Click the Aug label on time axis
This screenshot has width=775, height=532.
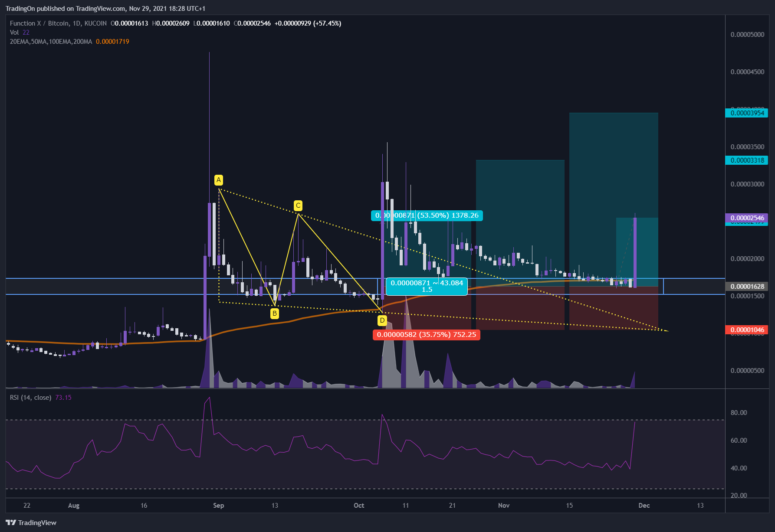(74, 506)
